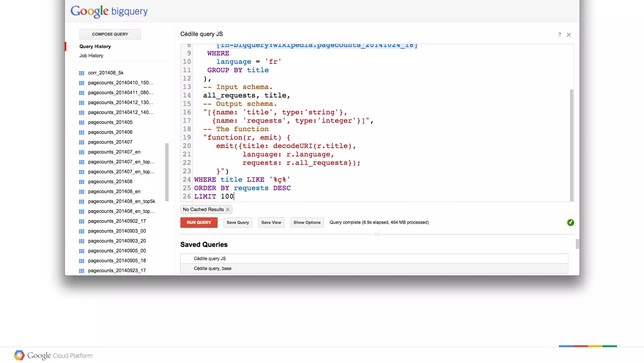The width and height of the screenshot is (644, 363).
Task: Click the table icon for pagecounts_201408_en_top5k
Action: point(81,201)
